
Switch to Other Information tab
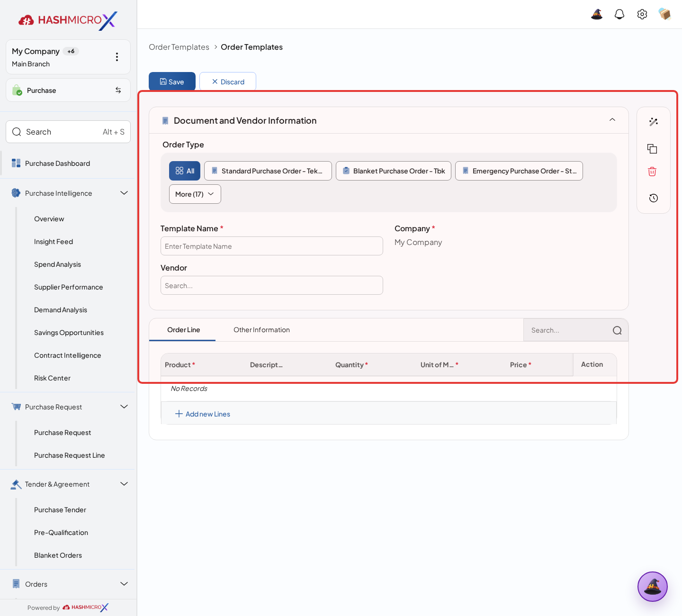point(261,330)
